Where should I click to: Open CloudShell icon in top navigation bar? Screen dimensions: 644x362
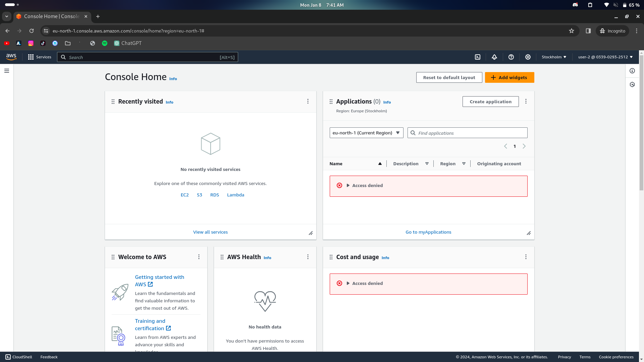[478, 57]
